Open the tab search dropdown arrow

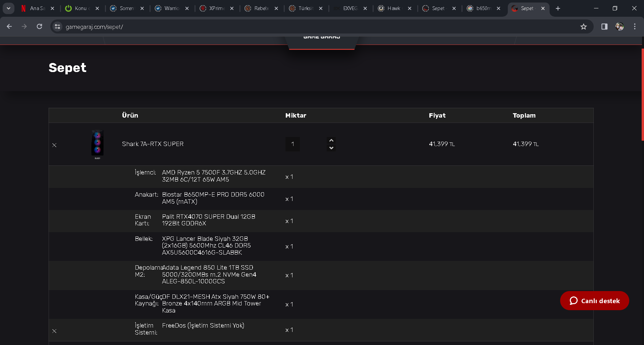[x=8, y=8]
